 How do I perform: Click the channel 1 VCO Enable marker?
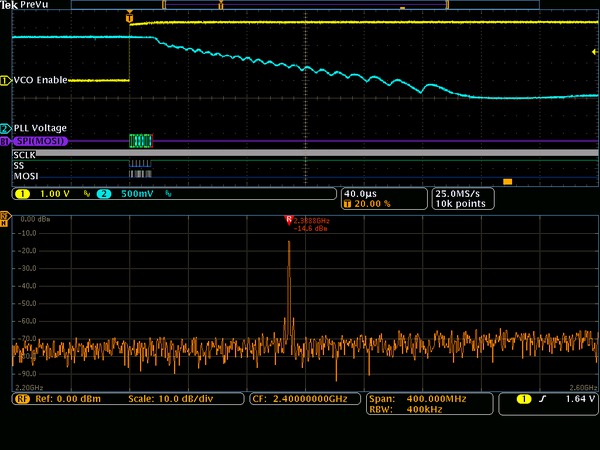(5, 80)
